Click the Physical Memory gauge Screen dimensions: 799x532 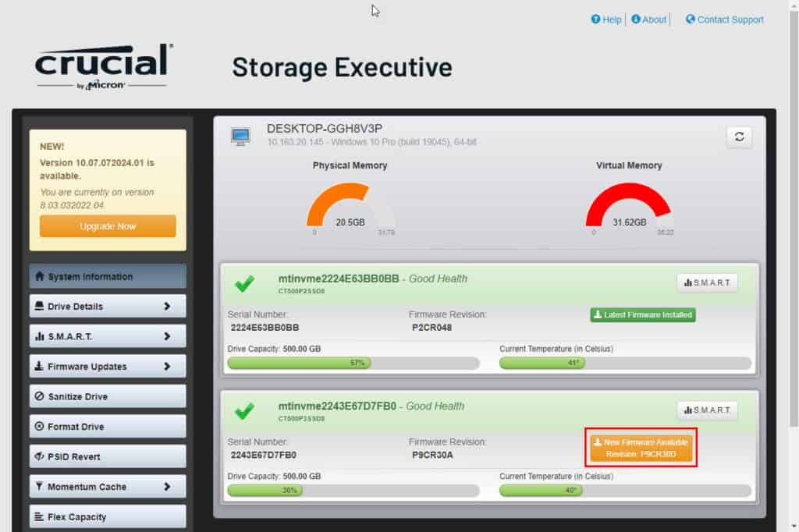350,207
